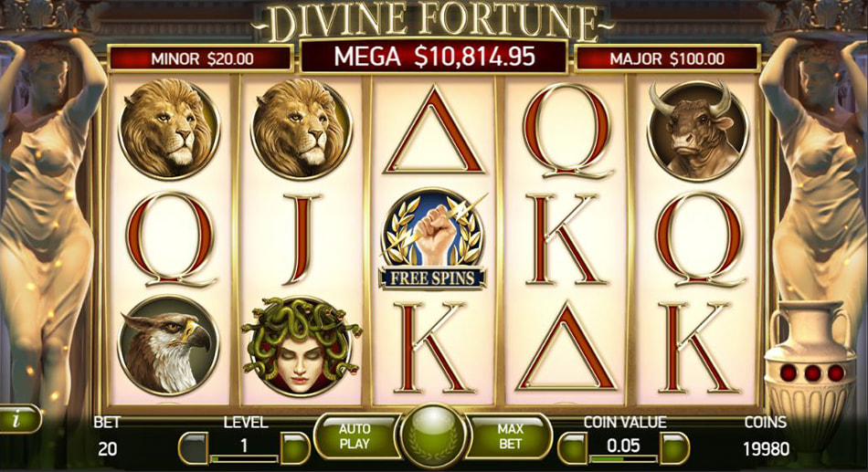
Task: Increase the coin value with right arrow
Action: [x=675, y=447]
